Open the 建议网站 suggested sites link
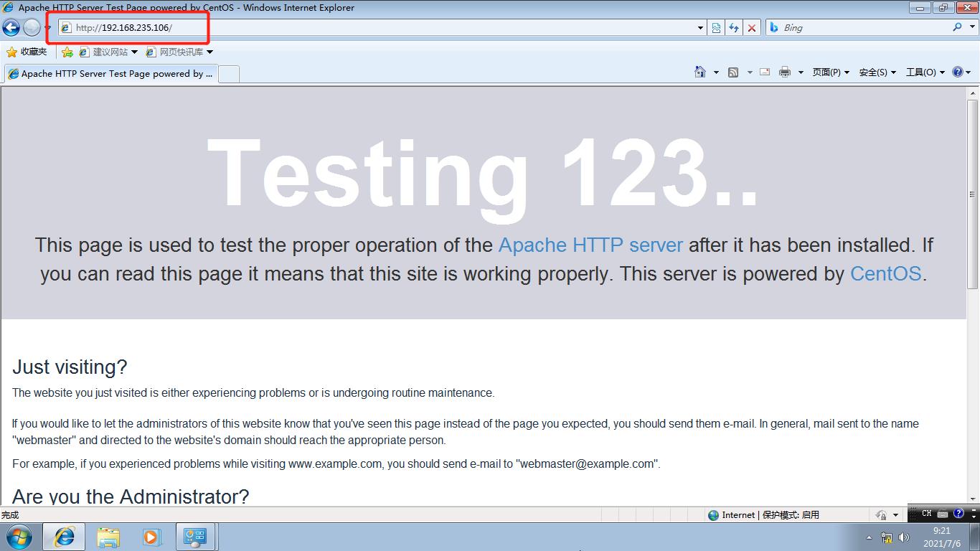This screenshot has width=980, height=551. 103,52
